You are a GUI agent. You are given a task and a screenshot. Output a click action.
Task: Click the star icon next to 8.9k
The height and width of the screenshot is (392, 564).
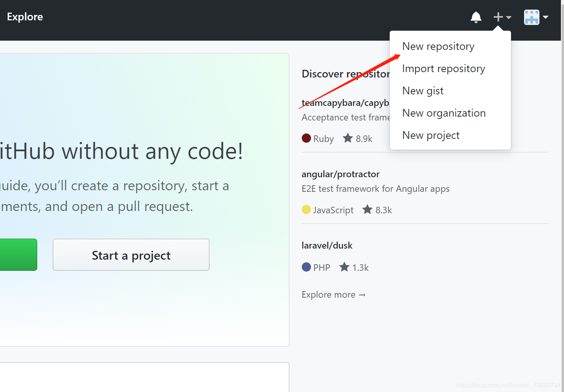(x=348, y=138)
